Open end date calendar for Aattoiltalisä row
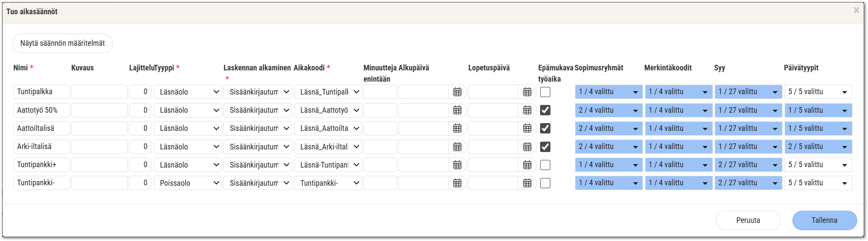 (527, 128)
